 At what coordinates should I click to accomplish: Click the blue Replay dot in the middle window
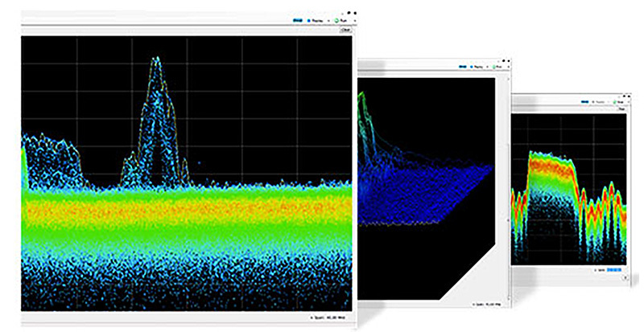472,67
